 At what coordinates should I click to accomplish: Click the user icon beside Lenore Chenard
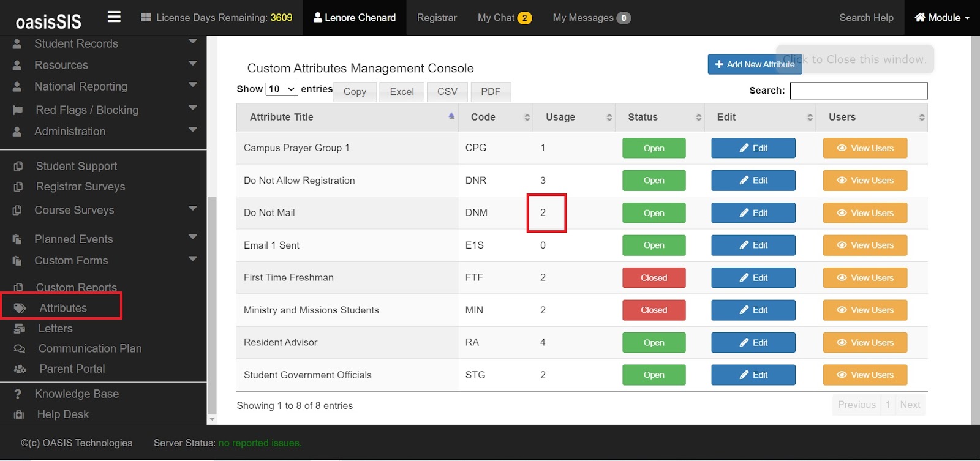[318, 18]
